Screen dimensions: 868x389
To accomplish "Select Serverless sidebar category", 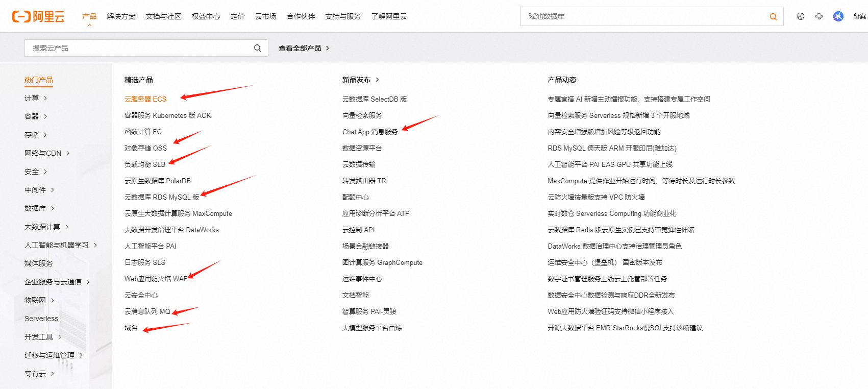I will pyautogui.click(x=41, y=319).
